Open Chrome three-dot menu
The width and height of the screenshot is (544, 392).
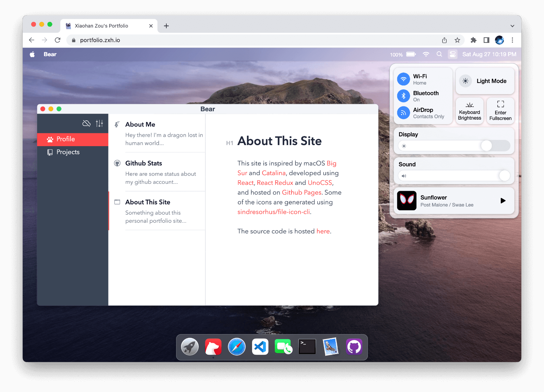[x=512, y=40]
